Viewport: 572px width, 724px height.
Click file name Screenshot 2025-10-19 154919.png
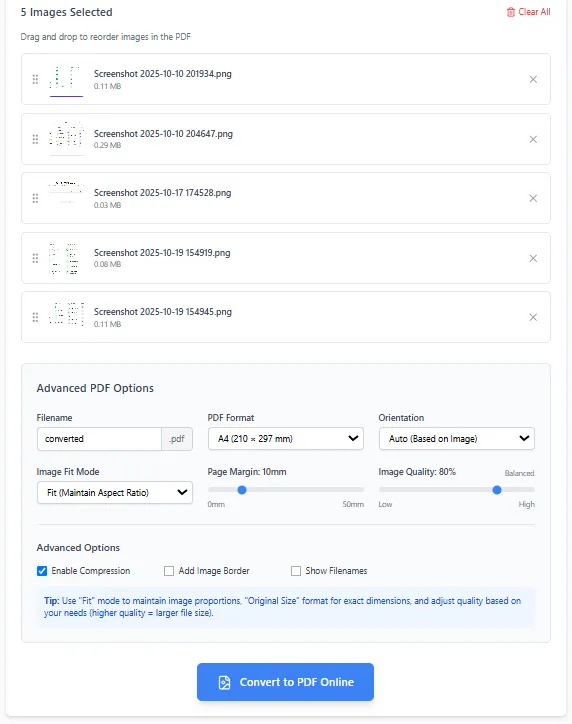(x=162, y=253)
